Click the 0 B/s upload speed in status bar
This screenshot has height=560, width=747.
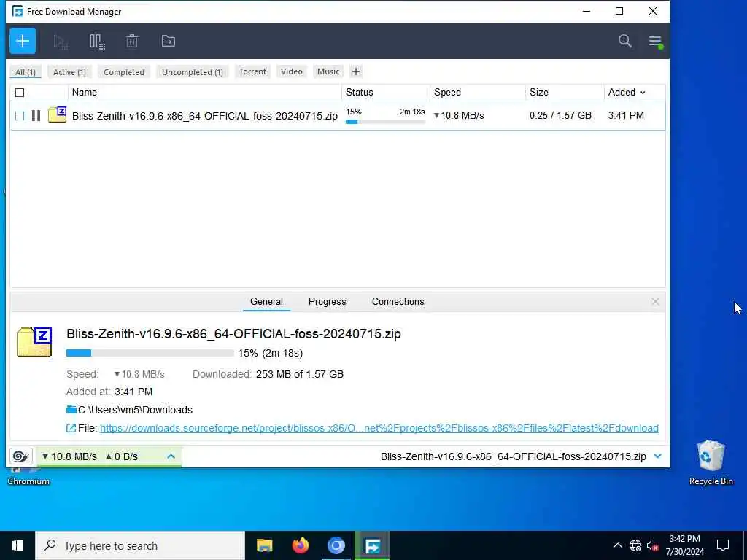coord(122,456)
